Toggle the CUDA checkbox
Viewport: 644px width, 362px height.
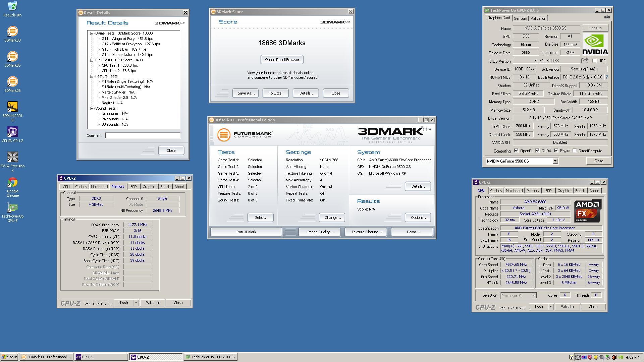click(537, 151)
